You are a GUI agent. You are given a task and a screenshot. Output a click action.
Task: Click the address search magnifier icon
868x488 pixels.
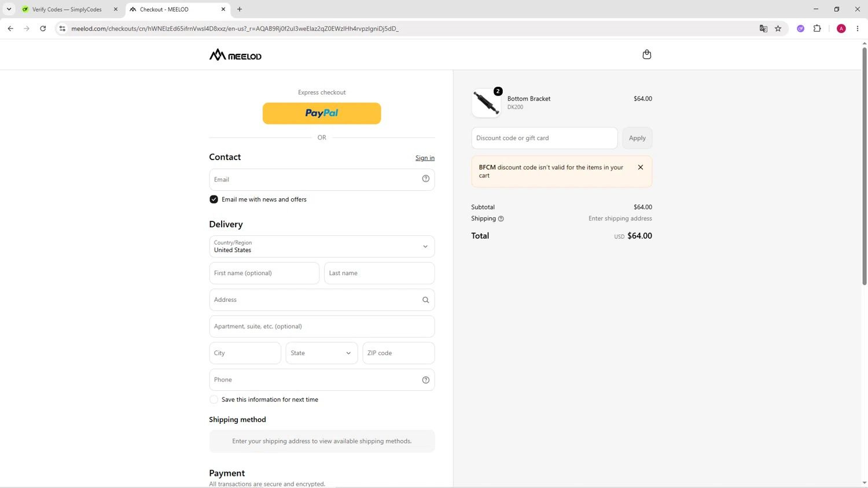(426, 300)
